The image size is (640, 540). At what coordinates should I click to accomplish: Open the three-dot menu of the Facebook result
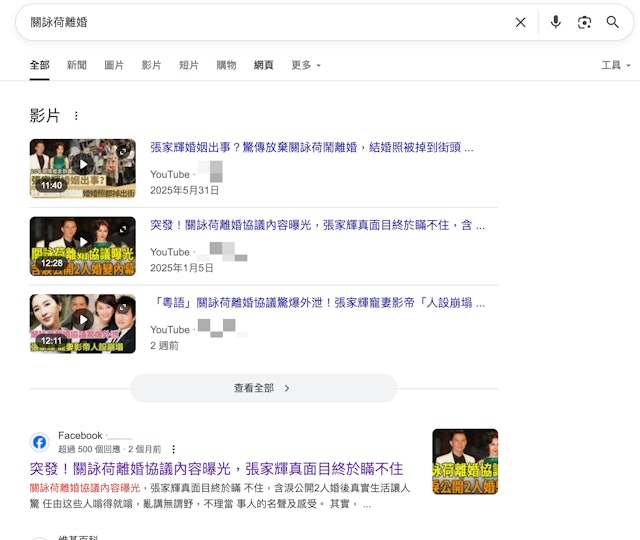click(173, 449)
